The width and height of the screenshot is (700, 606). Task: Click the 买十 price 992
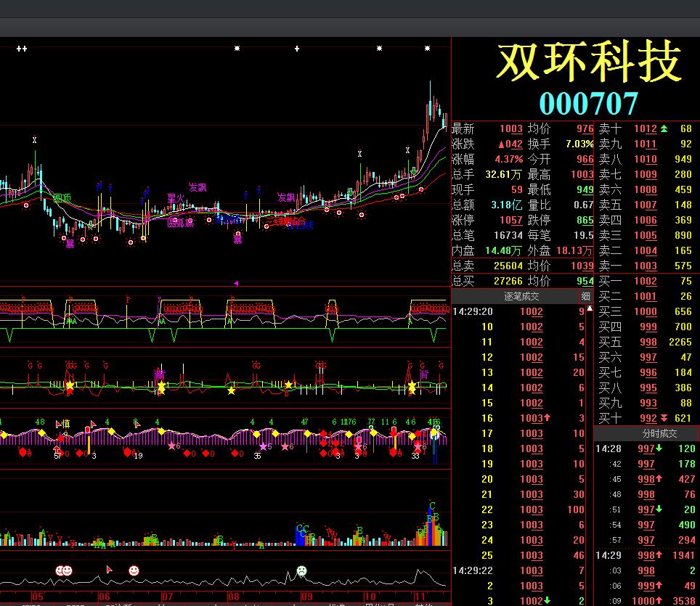point(648,418)
